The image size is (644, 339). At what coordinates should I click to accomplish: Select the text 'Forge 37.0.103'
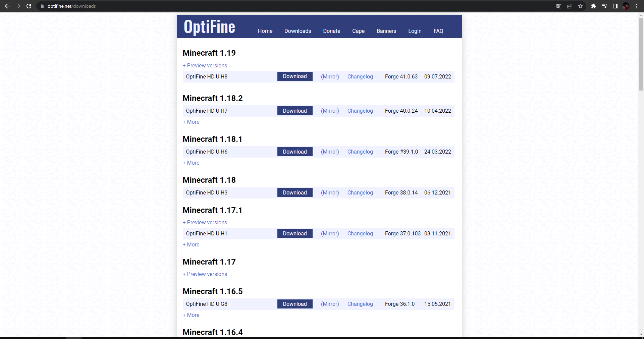tap(403, 233)
